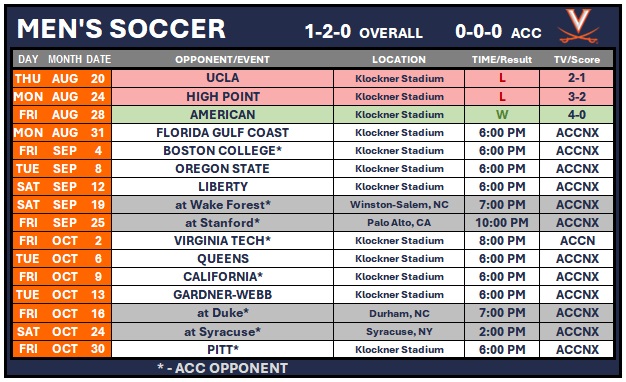Viewport: 626px width, 382px height.
Task: Click the ACC OPPONENT footnote legend
Action: tap(222, 368)
